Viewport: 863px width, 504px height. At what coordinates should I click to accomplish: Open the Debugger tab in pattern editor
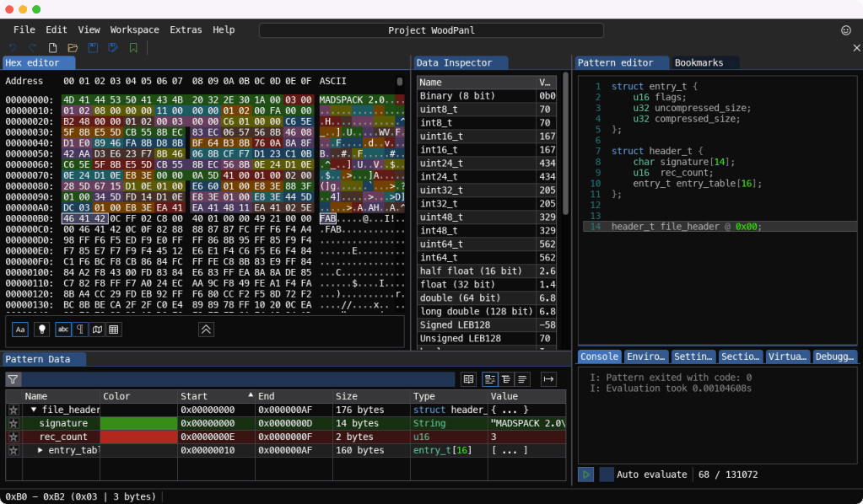point(834,357)
